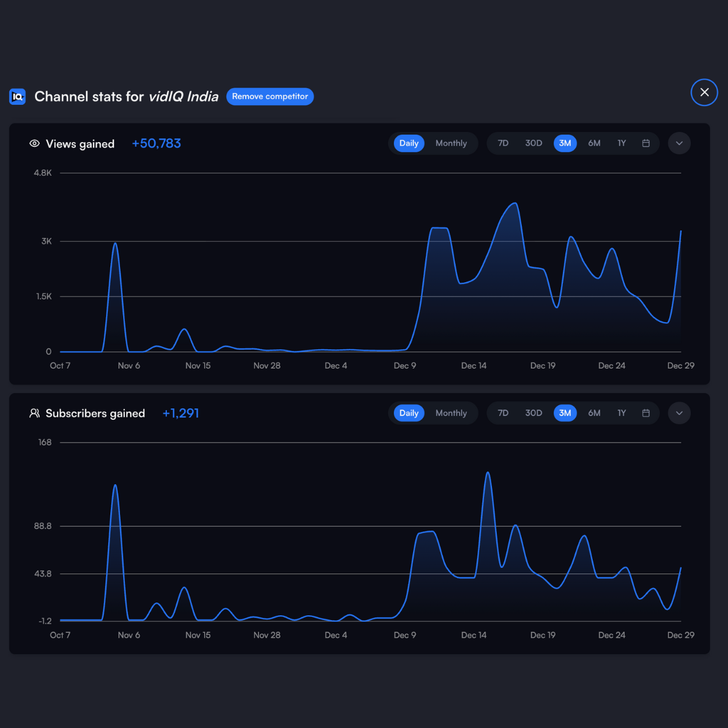This screenshot has height=728, width=728.
Task: Click the people icon beside Subscribers gained
Action: pos(35,413)
